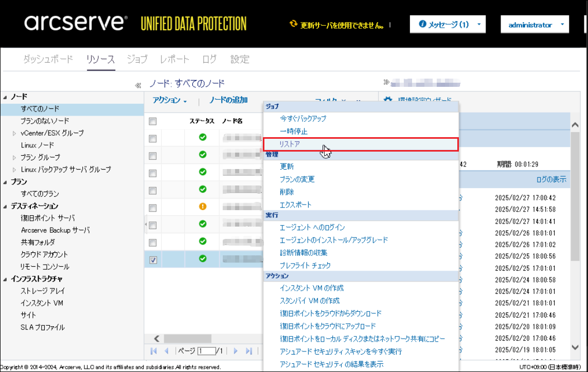
Task: Select 復旧ポイント サーバ in tree
Action: click(48, 218)
